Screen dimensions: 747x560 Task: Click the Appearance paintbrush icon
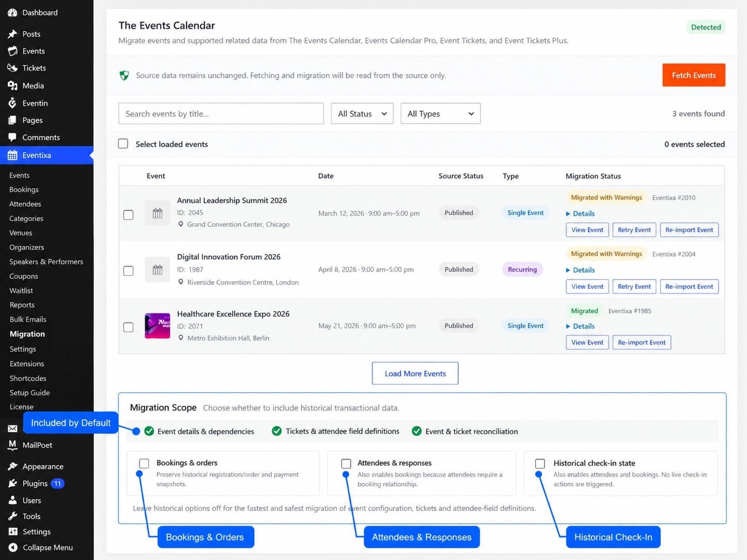[12, 466]
